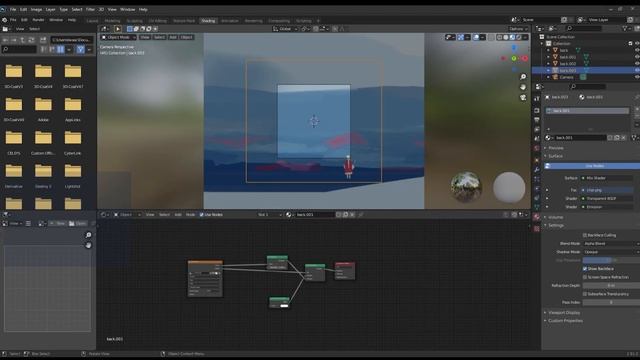
Task: Toggle visibility of back.002 in outliner
Action: [x=637, y=64]
